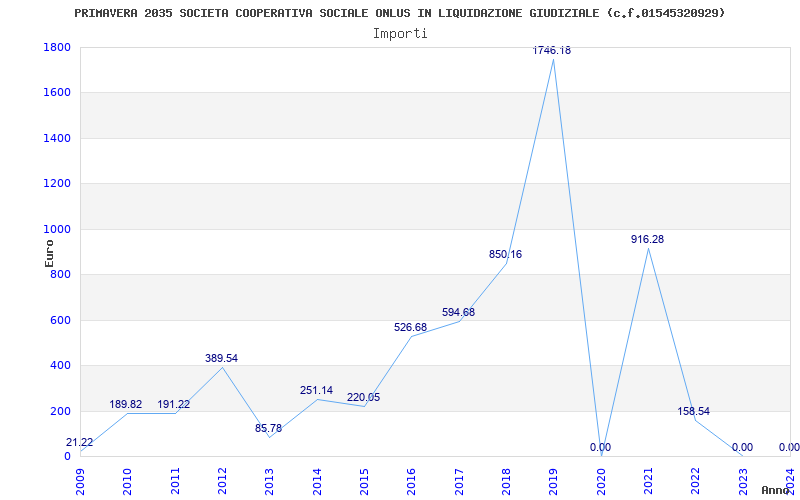Click the y-axis value 800
Viewport: 800px width, 500px height.
(60, 274)
